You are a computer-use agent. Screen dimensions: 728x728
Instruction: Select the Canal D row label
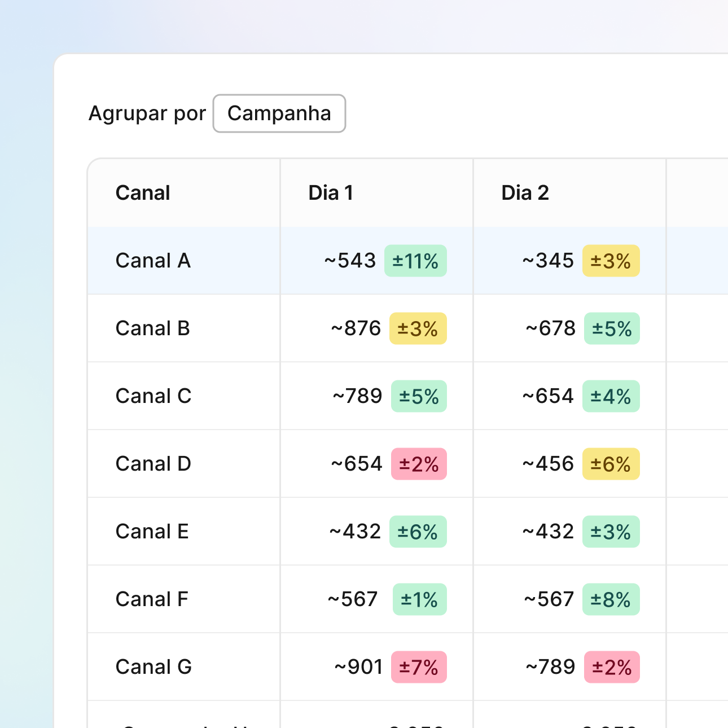[x=153, y=464]
